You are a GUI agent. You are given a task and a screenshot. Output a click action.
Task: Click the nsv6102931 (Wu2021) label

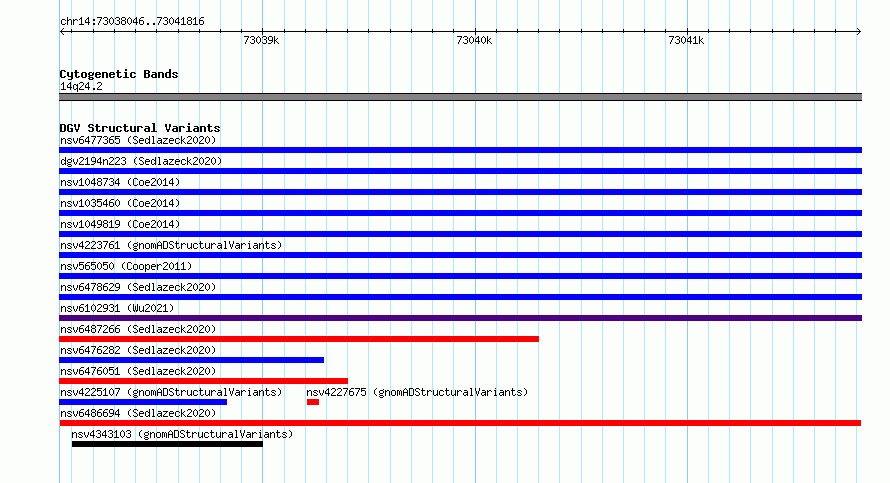point(117,308)
